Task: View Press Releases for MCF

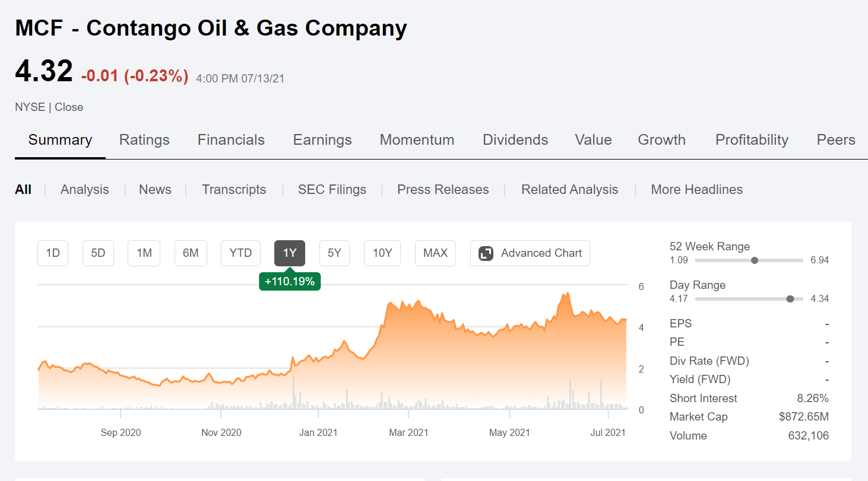Action: [443, 189]
